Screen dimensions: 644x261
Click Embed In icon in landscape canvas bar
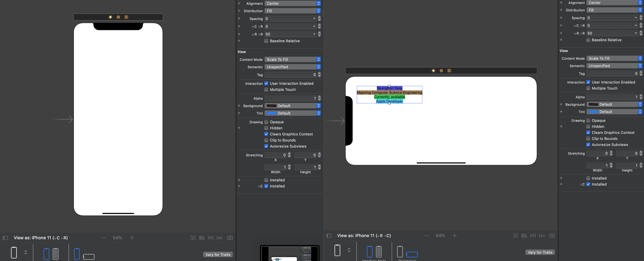pos(552,236)
